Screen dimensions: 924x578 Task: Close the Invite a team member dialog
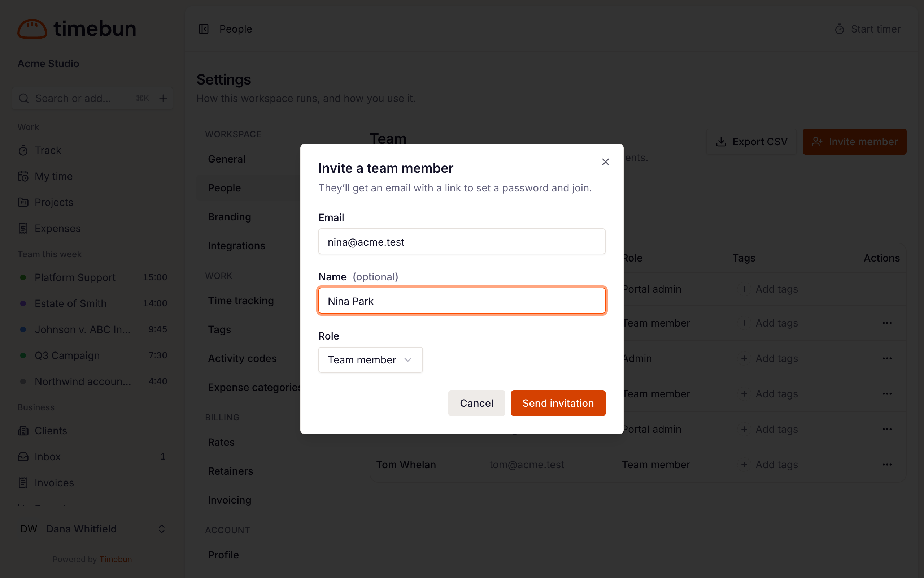pyautogui.click(x=605, y=162)
